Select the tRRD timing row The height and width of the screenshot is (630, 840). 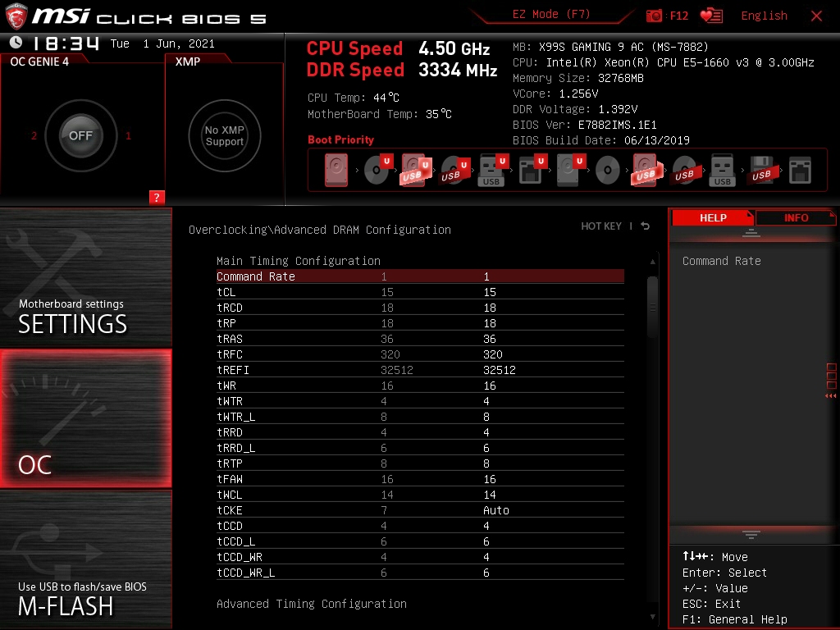(420, 431)
